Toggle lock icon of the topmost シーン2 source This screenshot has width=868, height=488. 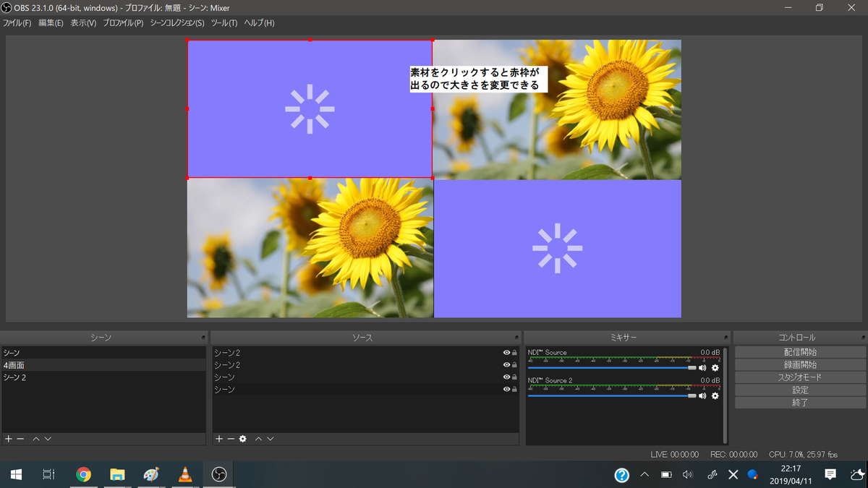pyautogui.click(x=514, y=353)
